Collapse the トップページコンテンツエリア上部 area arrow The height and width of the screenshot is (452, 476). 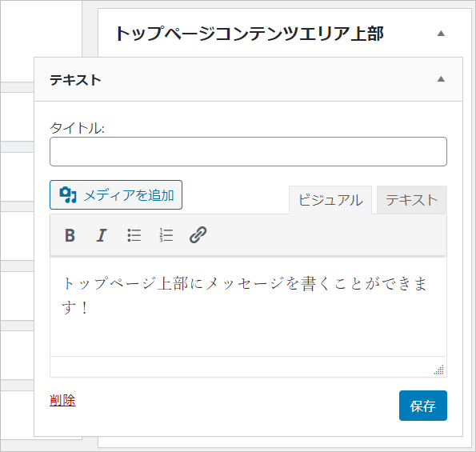[441, 34]
